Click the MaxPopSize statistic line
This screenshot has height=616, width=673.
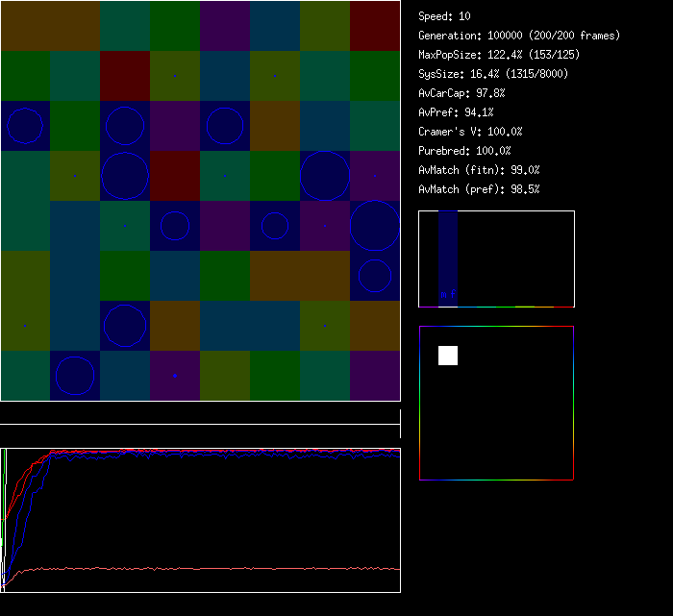[x=499, y=55]
